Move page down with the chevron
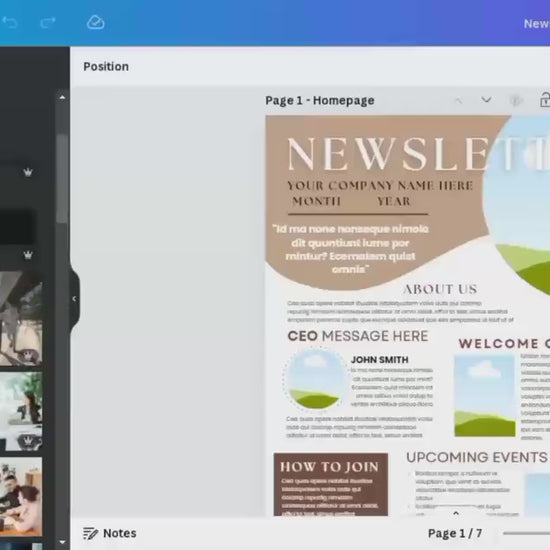Screen dimensions: 550x550 point(486,100)
